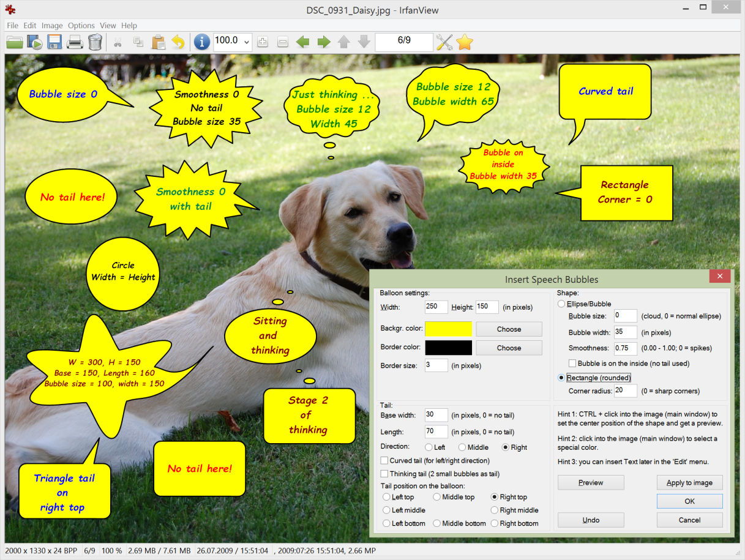The image size is (745, 560).
Task: Open a file with the folder icon
Action: pos(14,42)
